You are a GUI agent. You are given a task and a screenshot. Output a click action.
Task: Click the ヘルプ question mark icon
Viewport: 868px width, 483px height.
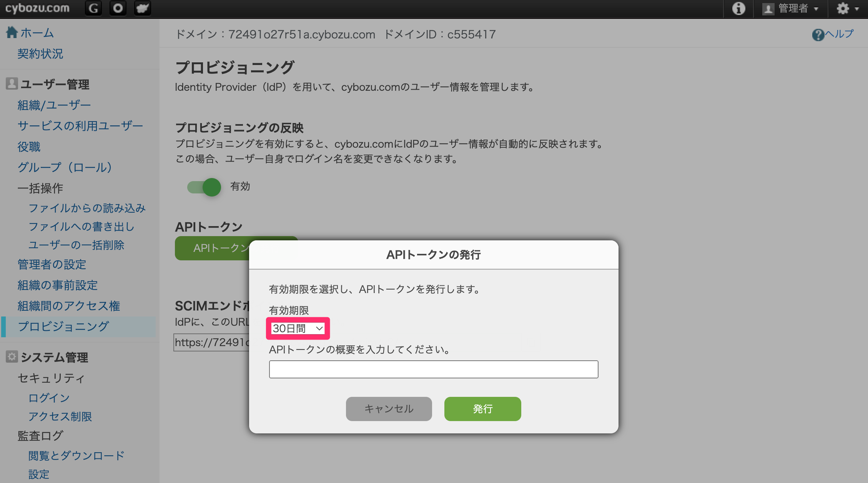tap(818, 35)
